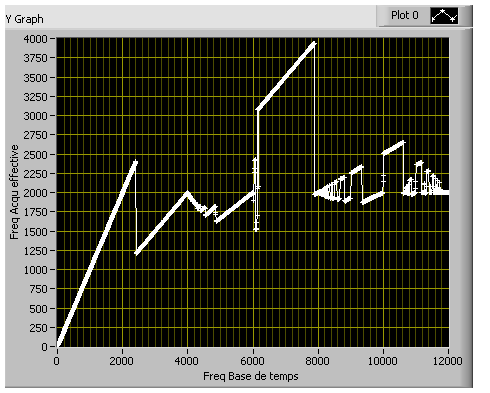This screenshot has width=490, height=393.
Task: Click the first plot peak near X 2400
Action: (x=135, y=162)
